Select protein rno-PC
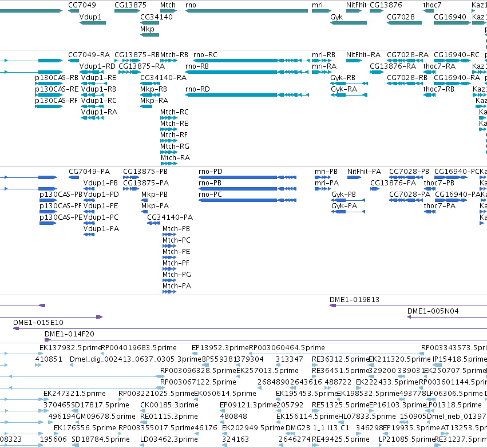Image resolution: width=487 pixels, height=448 pixels. [210, 195]
